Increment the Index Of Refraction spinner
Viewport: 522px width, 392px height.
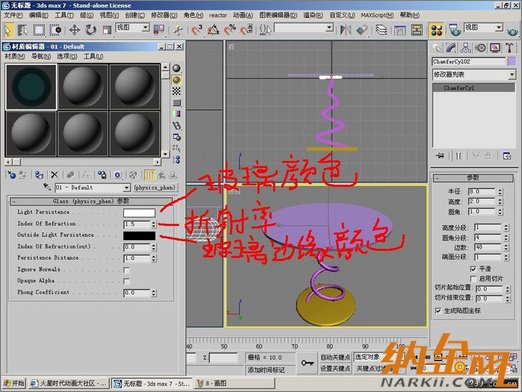coord(154,222)
